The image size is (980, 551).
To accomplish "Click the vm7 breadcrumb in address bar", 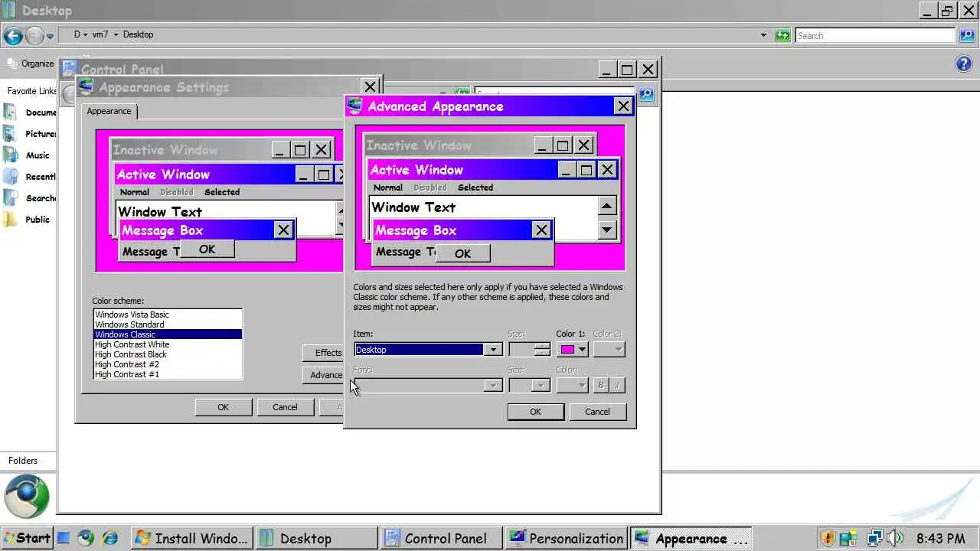I will pyautogui.click(x=100, y=34).
